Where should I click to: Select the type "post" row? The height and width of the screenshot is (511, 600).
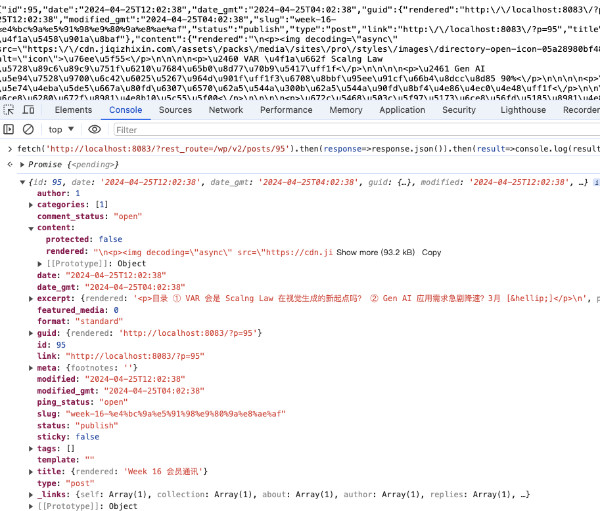point(65,483)
